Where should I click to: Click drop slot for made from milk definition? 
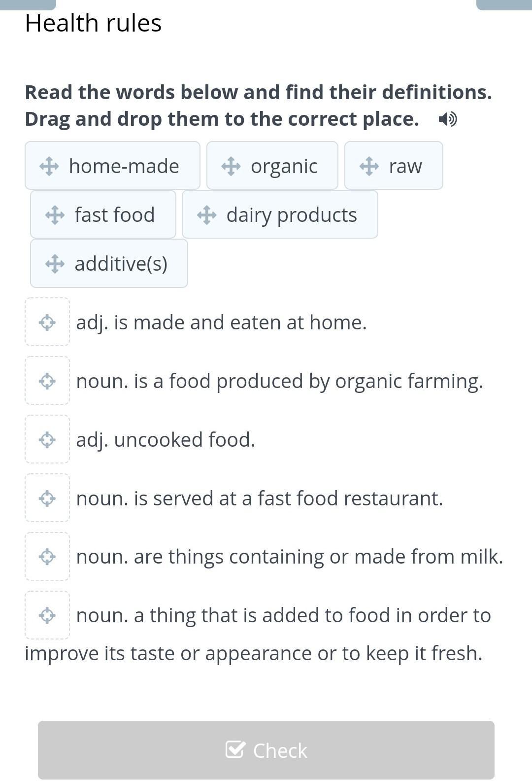coord(47,557)
